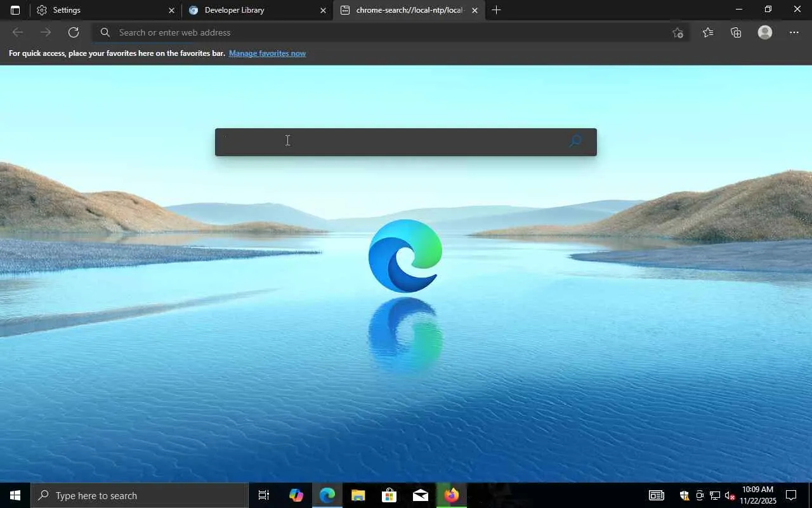Switch to the Developer Library tab
Viewport: 812px width, 508px height.
click(257, 10)
